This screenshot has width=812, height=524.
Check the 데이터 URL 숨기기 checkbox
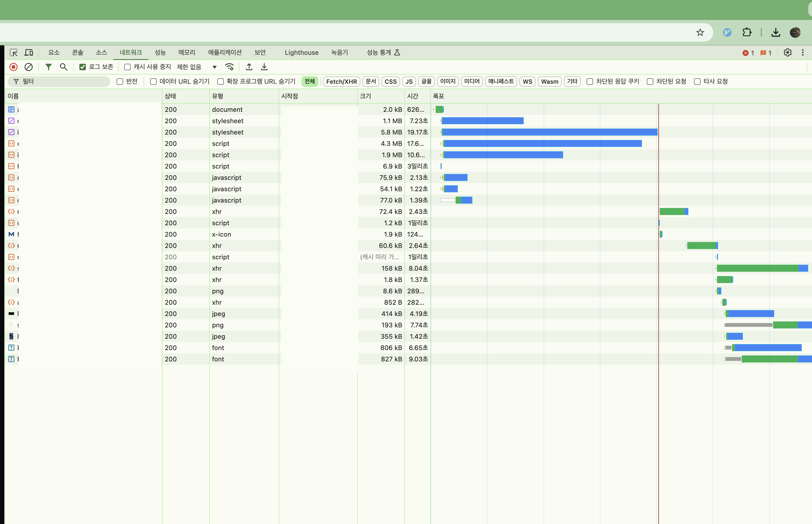153,82
